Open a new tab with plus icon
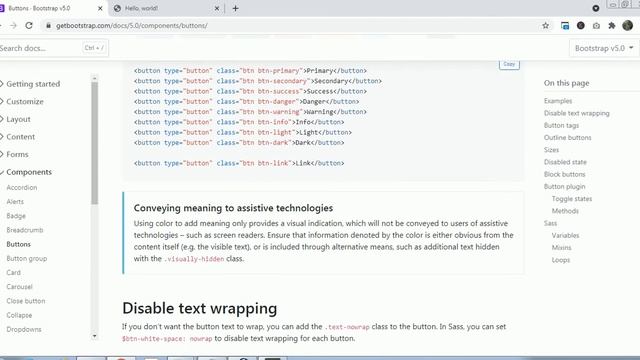This screenshot has height=360, width=640. point(236,8)
